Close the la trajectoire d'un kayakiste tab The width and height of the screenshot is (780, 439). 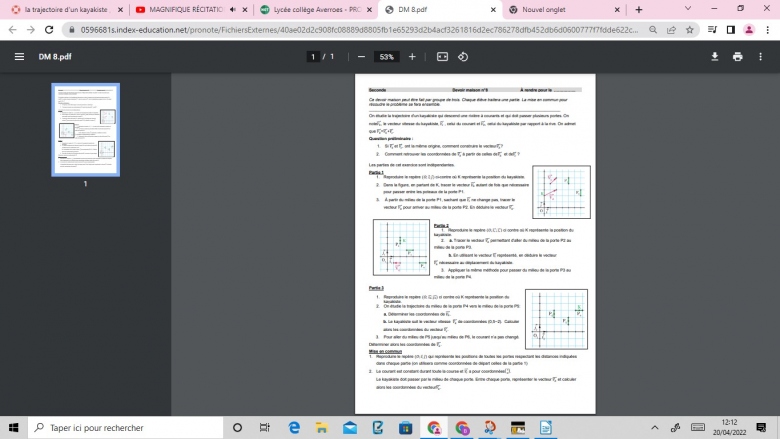click(120, 9)
